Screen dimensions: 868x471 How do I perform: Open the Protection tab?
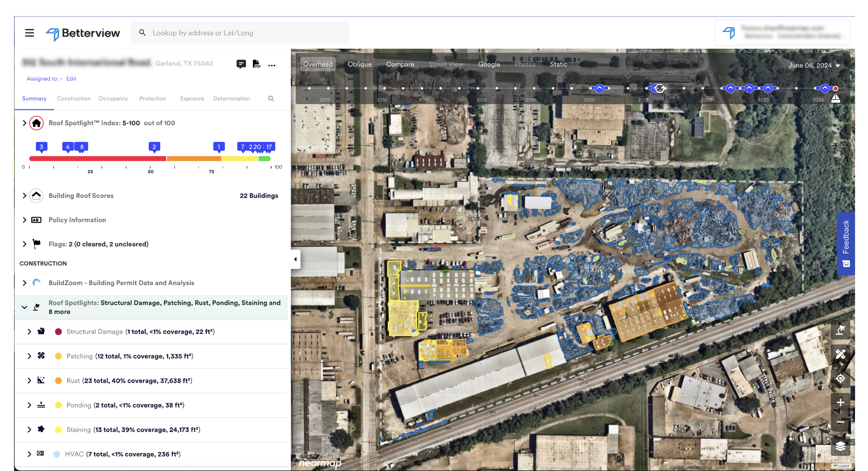pos(152,98)
